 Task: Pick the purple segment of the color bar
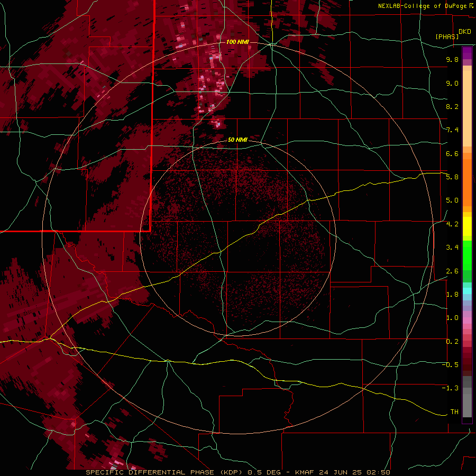[467, 53]
